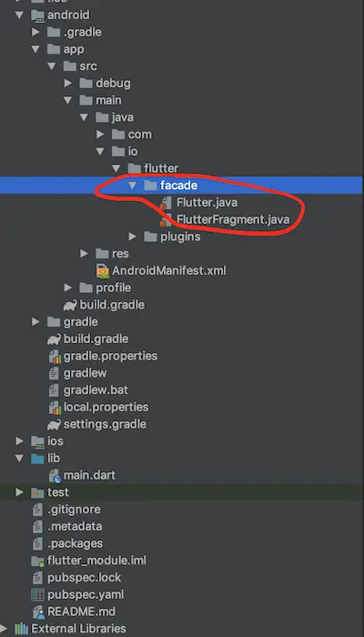Screen dimensions: 364x637
Task: Select FlutterFragment.java in the tree
Action: (x=233, y=219)
